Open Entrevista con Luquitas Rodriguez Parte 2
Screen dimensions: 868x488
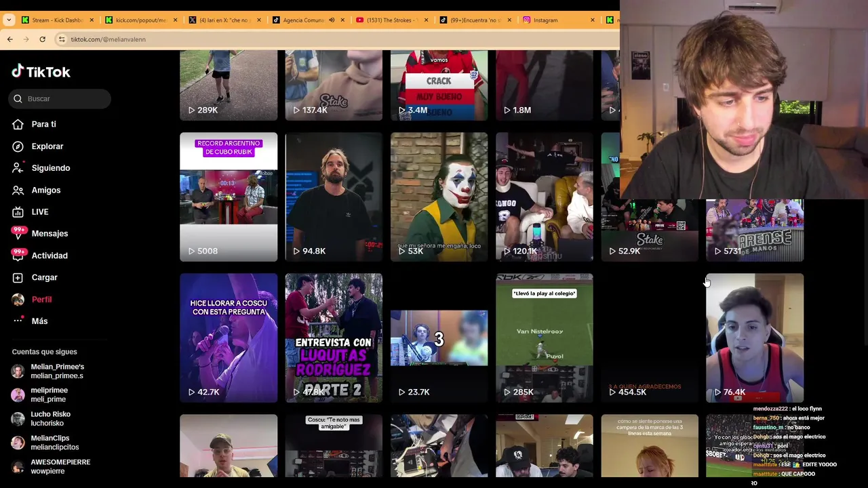pos(334,338)
